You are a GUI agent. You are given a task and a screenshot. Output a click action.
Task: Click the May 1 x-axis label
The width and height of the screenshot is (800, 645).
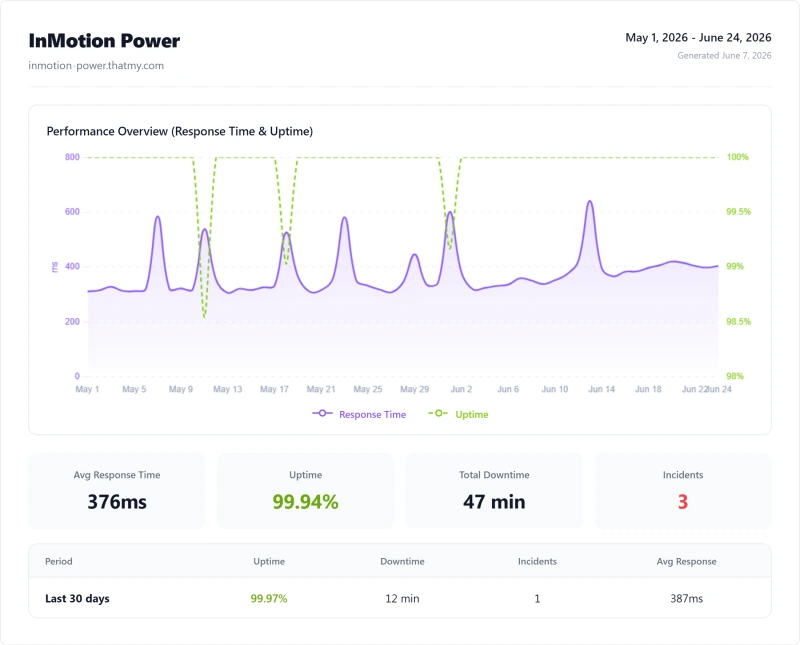click(87, 389)
